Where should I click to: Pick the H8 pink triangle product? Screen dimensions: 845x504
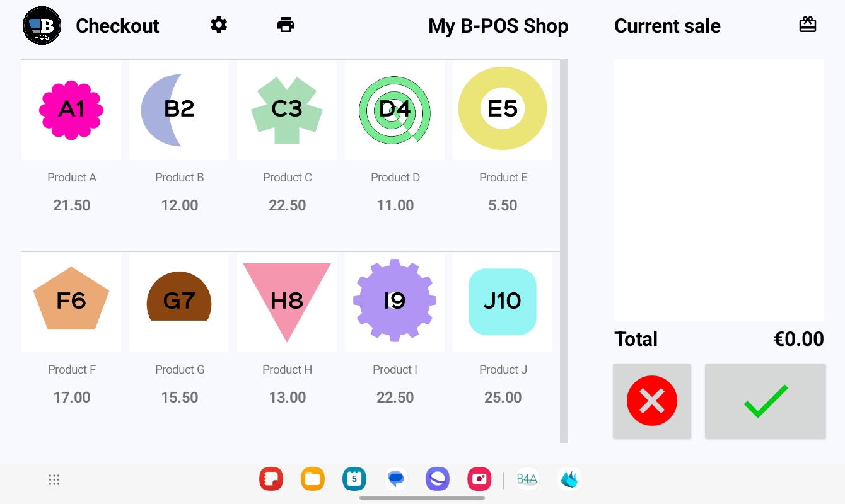pos(287,302)
